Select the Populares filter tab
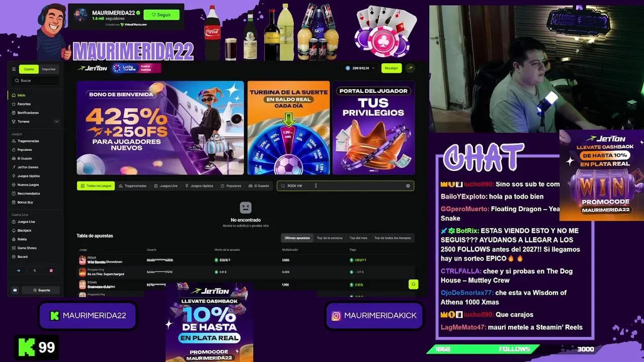The image size is (644, 362). click(x=231, y=186)
